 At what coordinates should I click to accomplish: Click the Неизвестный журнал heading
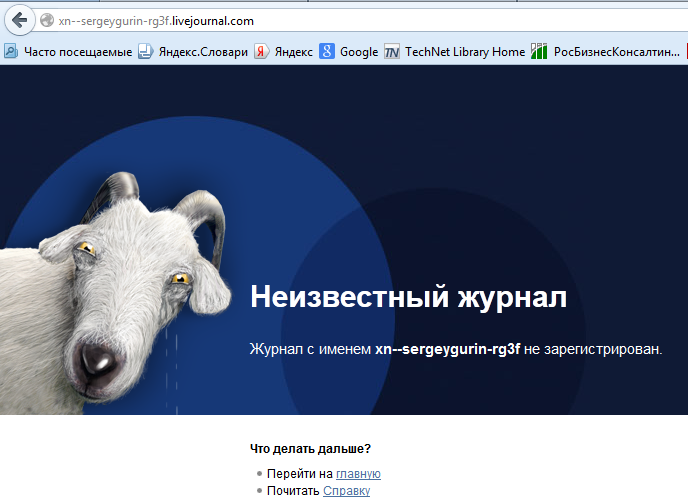click(x=408, y=297)
